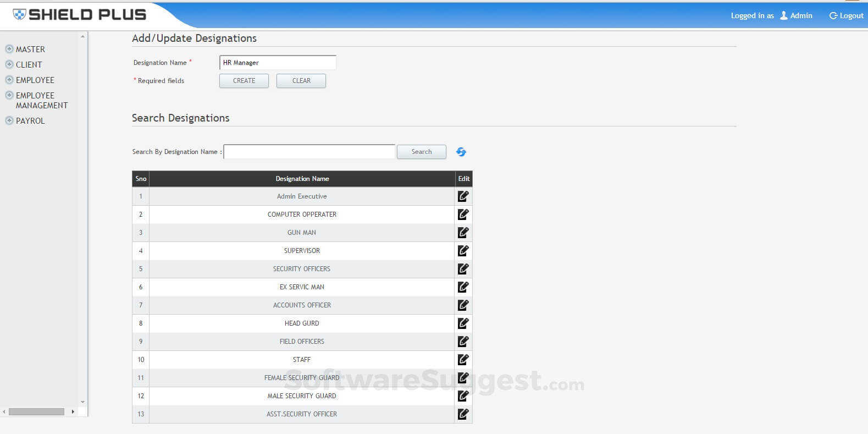
Task: Focus the Search By Designation Name field
Action: (309, 152)
